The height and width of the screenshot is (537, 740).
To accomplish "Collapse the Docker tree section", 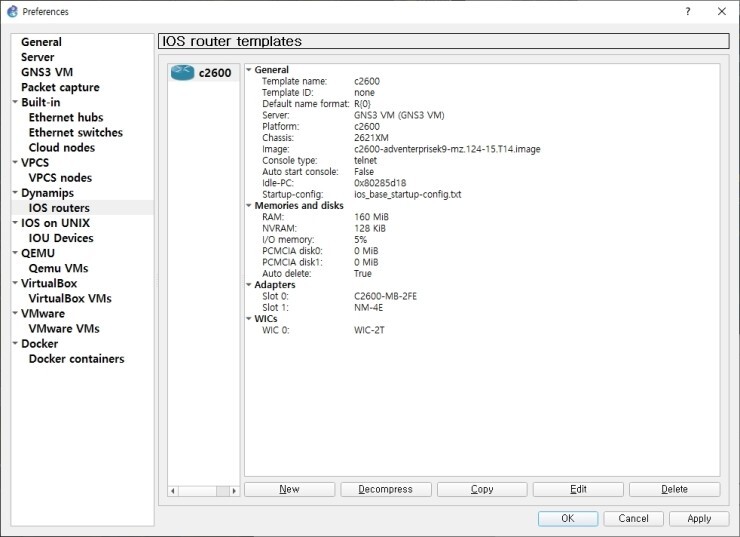I will click(15, 343).
